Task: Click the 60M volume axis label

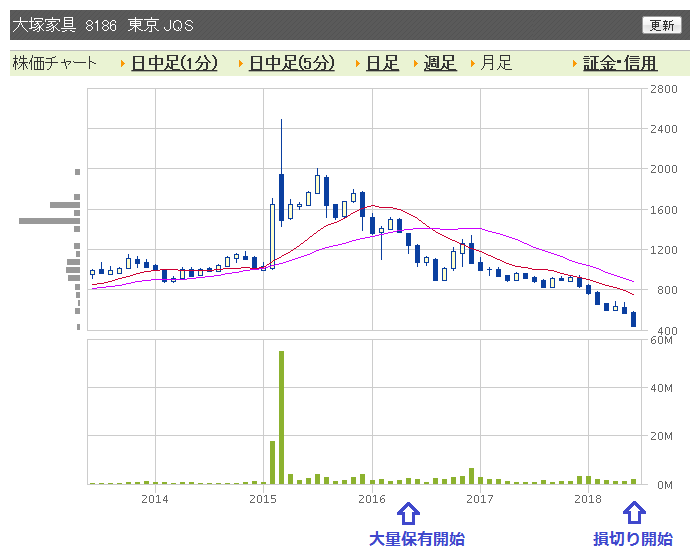Action: tap(661, 340)
